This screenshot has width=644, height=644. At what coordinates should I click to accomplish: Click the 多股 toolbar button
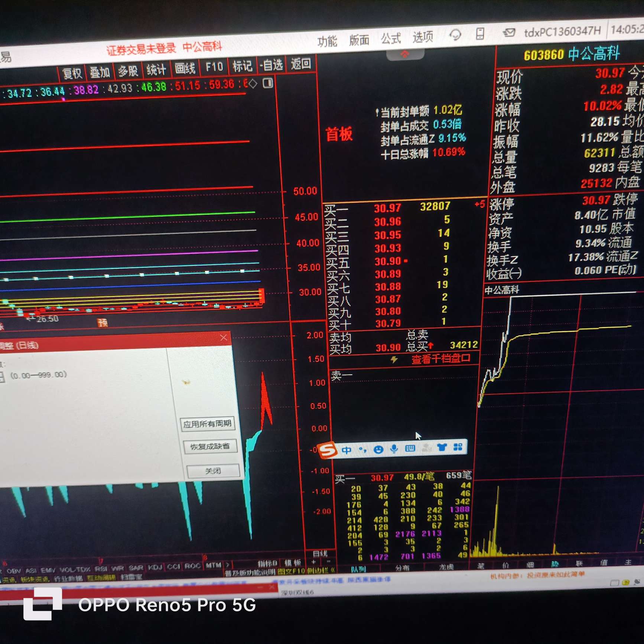tap(128, 71)
